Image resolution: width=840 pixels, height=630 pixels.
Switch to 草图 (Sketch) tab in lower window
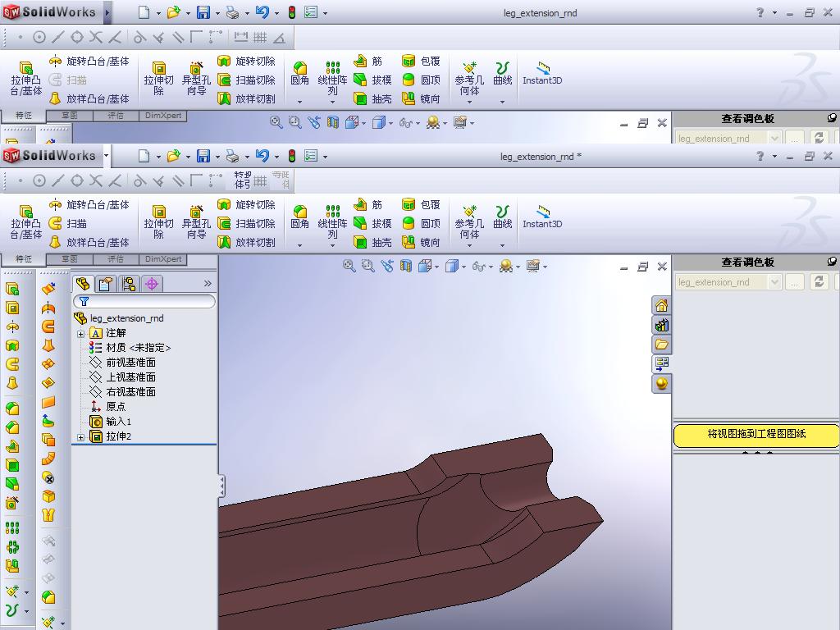pos(70,259)
